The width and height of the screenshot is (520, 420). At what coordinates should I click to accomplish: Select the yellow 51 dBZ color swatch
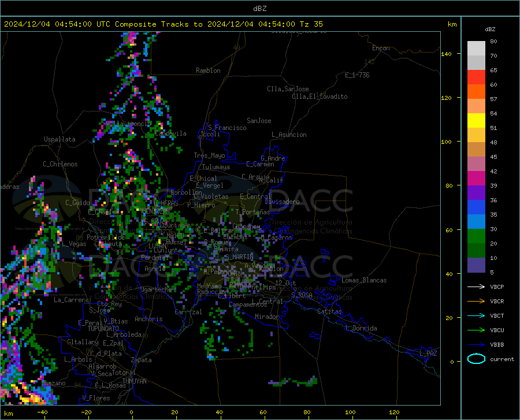pyautogui.click(x=476, y=121)
